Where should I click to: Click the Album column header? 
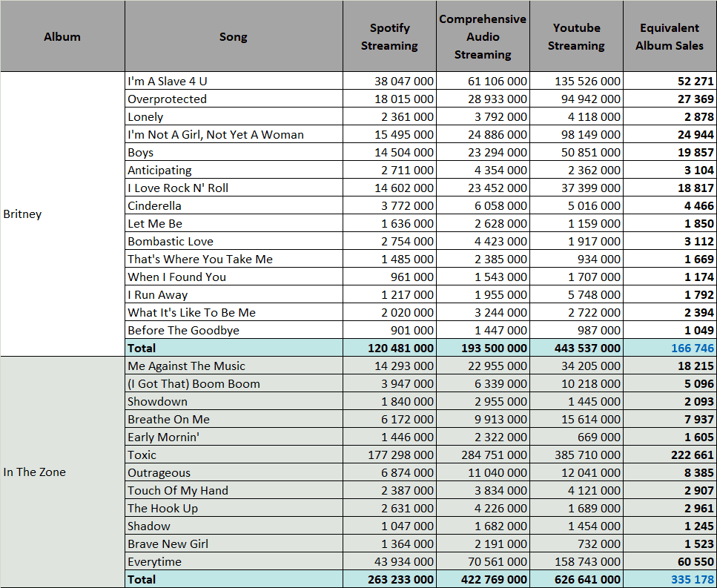pos(62,36)
